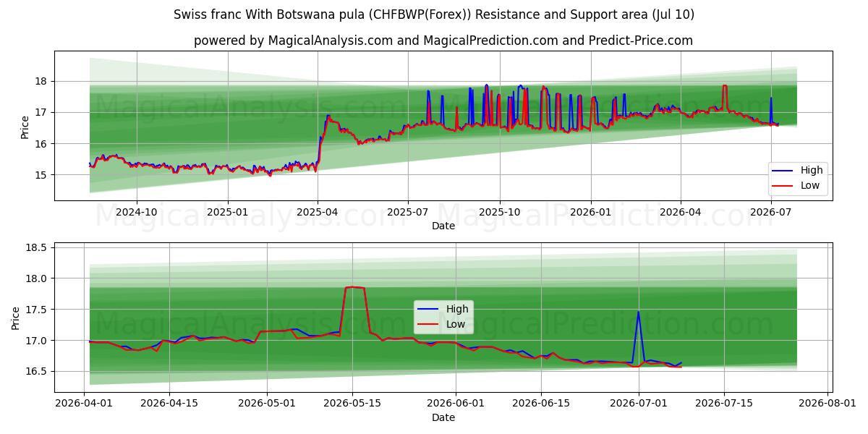Click the '15' price tick on upper chart
The image size is (868, 434).
pos(41,175)
